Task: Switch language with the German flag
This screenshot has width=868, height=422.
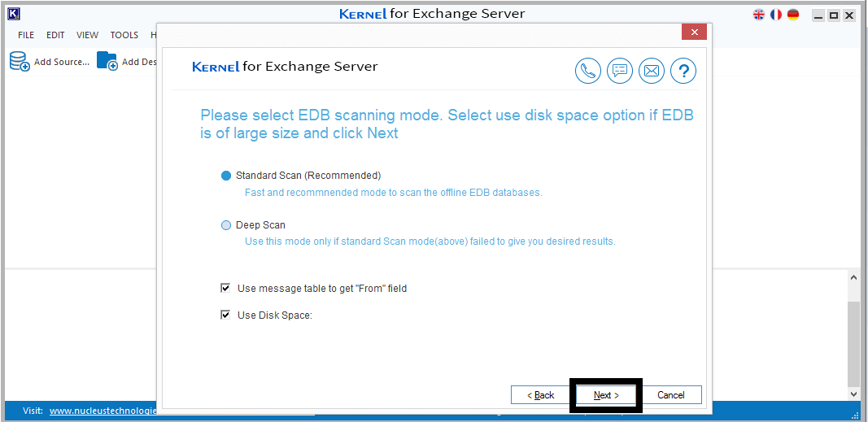Action: [x=793, y=15]
